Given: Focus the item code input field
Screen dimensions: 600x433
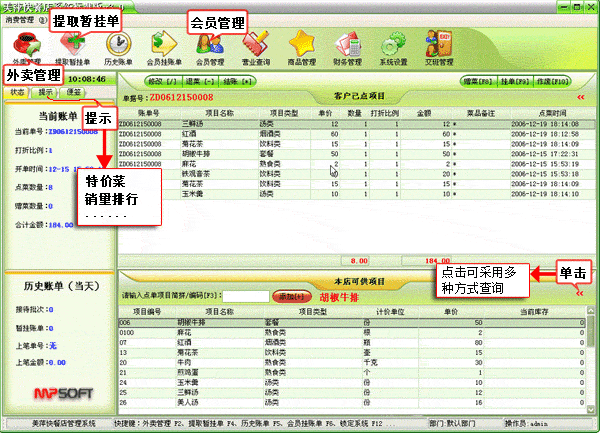Looking at the screenshot, I should 246,297.
